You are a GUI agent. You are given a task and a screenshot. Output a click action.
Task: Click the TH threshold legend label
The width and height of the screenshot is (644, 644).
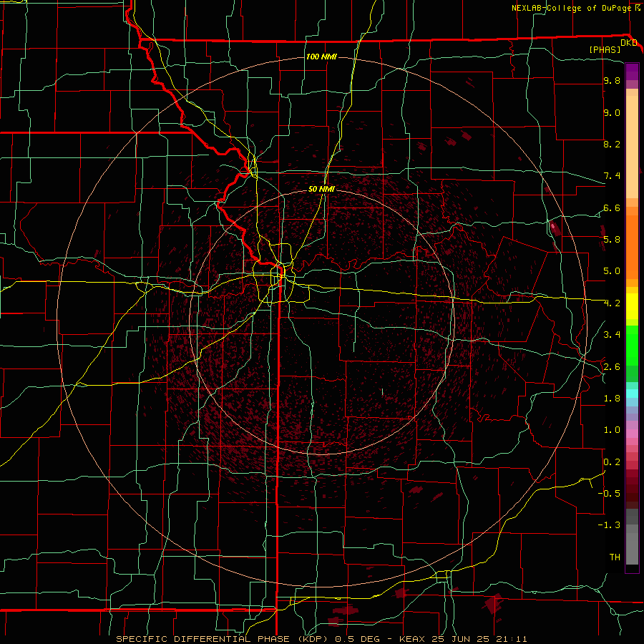[x=615, y=557]
